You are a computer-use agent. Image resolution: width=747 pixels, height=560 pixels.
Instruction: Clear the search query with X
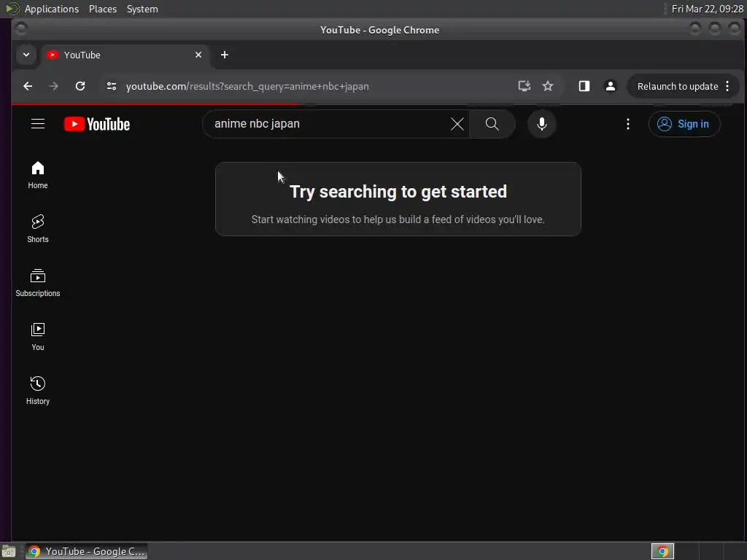(457, 124)
